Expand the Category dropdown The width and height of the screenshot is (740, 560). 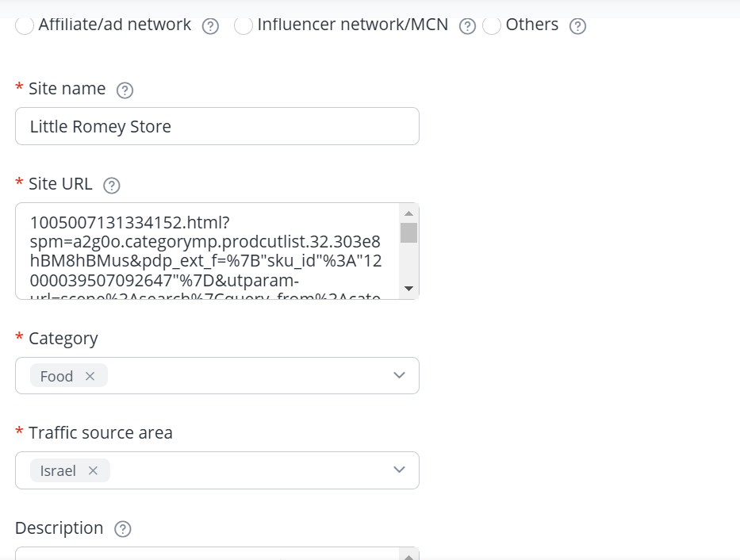click(399, 376)
